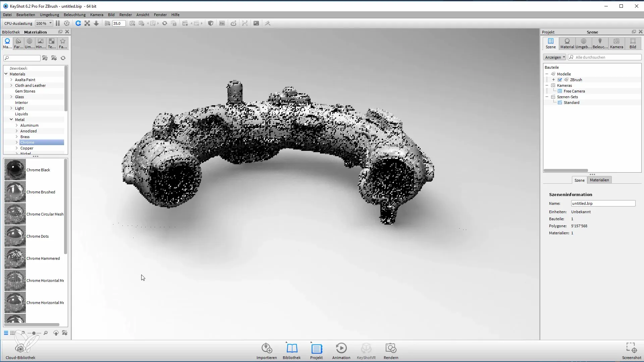Open the CPU-Auslastung percentage dropdown

coord(44,23)
